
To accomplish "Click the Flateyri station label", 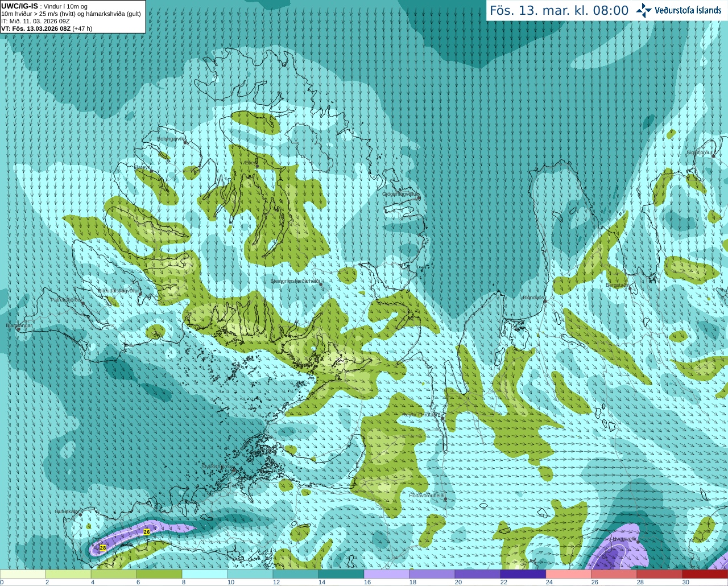I will pyautogui.click(x=143, y=167).
